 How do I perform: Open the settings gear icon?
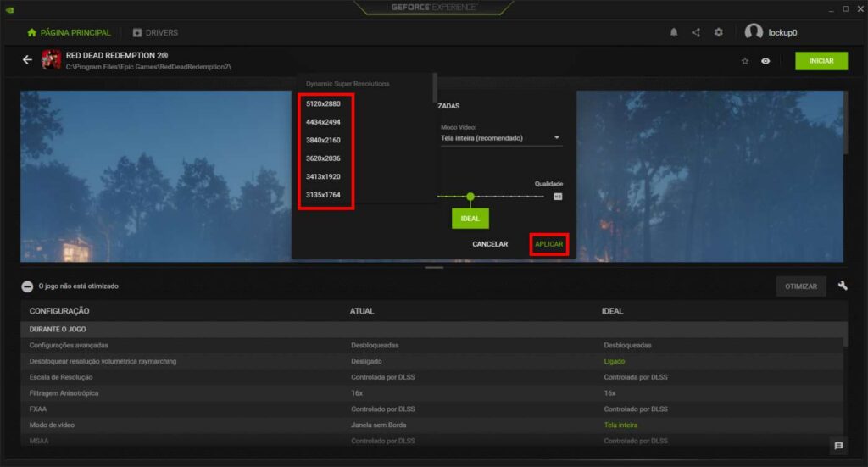(x=719, y=32)
